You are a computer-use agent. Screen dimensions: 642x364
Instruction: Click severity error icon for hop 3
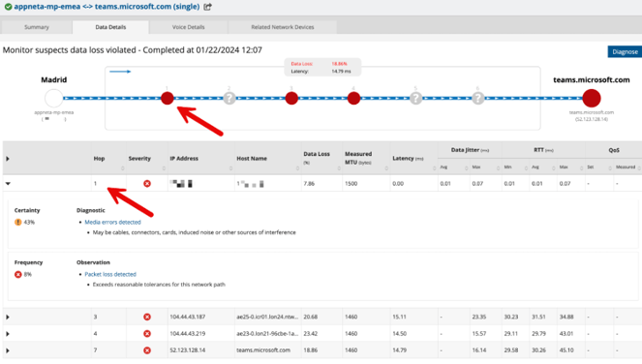(147, 317)
